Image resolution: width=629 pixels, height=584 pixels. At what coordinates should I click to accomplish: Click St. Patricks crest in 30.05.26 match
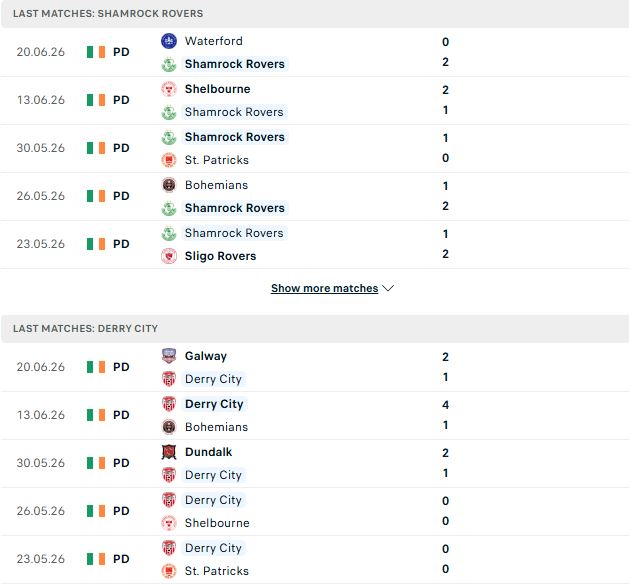click(169, 160)
